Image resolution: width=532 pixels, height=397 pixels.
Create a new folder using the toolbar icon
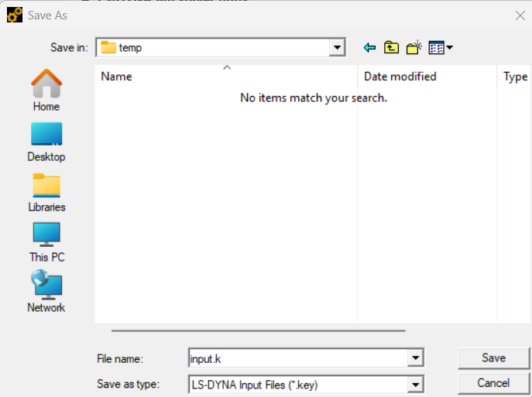tap(414, 48)
